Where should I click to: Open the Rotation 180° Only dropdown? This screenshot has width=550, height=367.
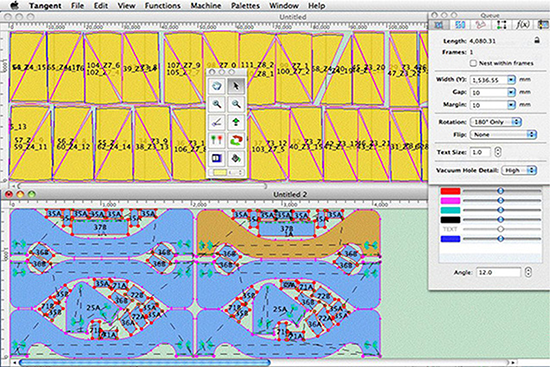(x=495, y=122)
